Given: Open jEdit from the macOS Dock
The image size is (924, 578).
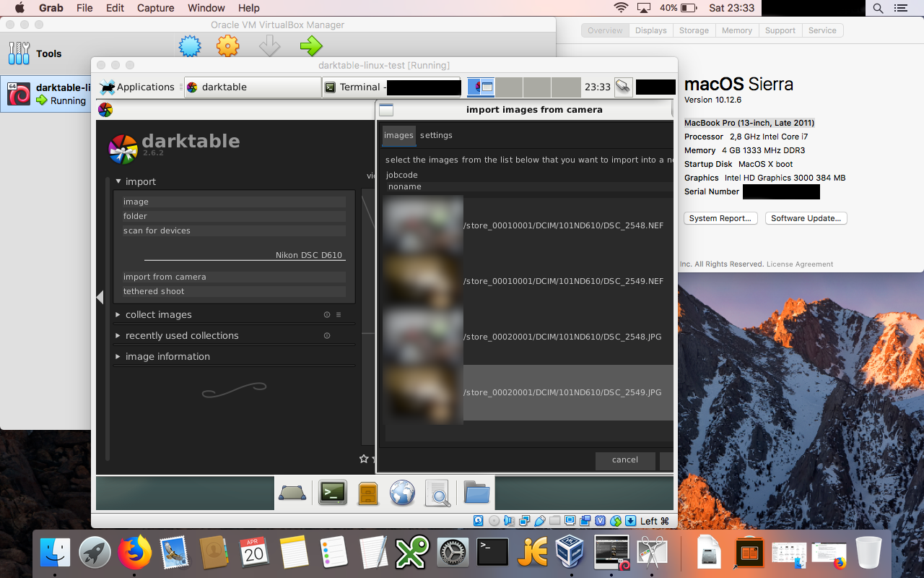Looking at the screenshot, I should (532, 553).
